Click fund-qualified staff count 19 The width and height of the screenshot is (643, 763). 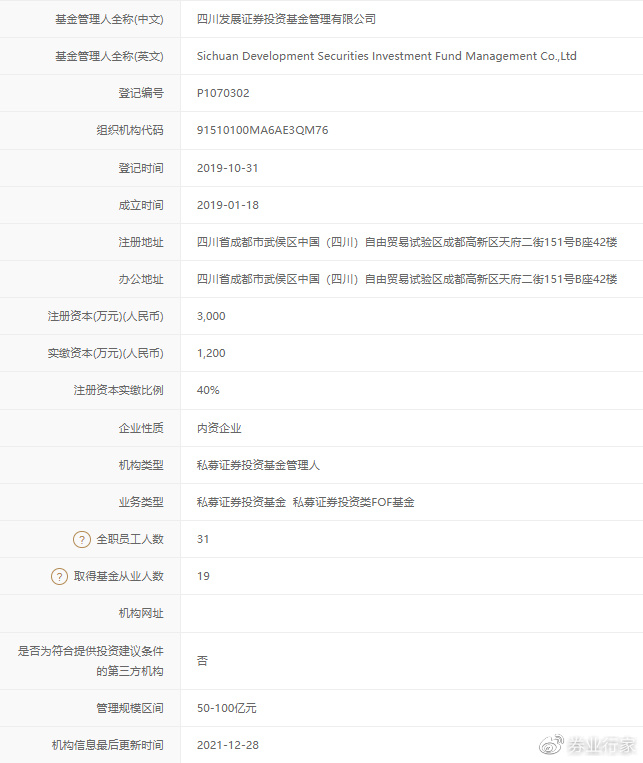(x=203, y=576)
